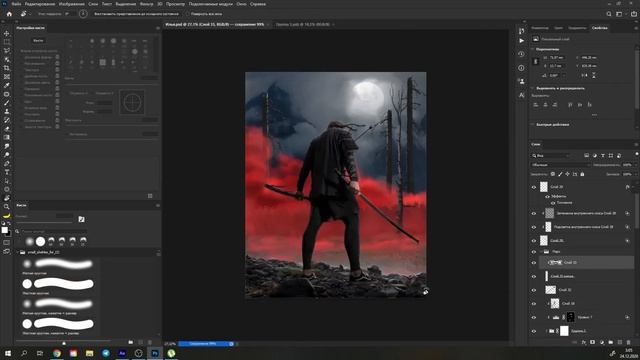Add a layer mask from Layers panel footer
Viewport: 640px width, 360px height.
pyautogui.click(x=593, y=342)
